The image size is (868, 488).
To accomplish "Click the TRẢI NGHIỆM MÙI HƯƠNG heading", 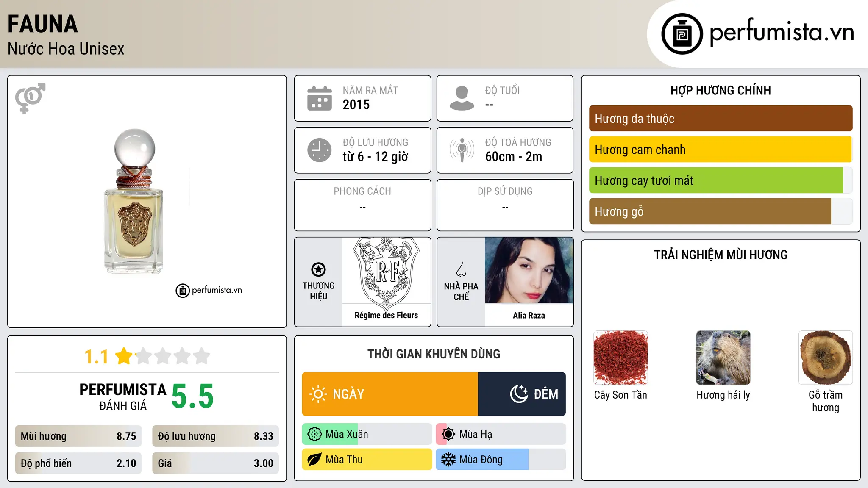I will pos(721,255).
